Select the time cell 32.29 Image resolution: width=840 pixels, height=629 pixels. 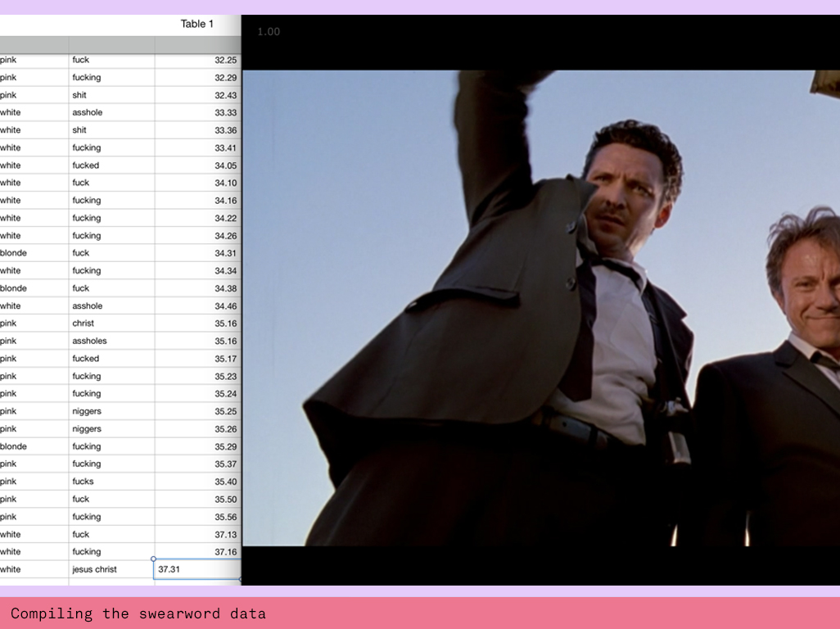[x=197, y=78]
